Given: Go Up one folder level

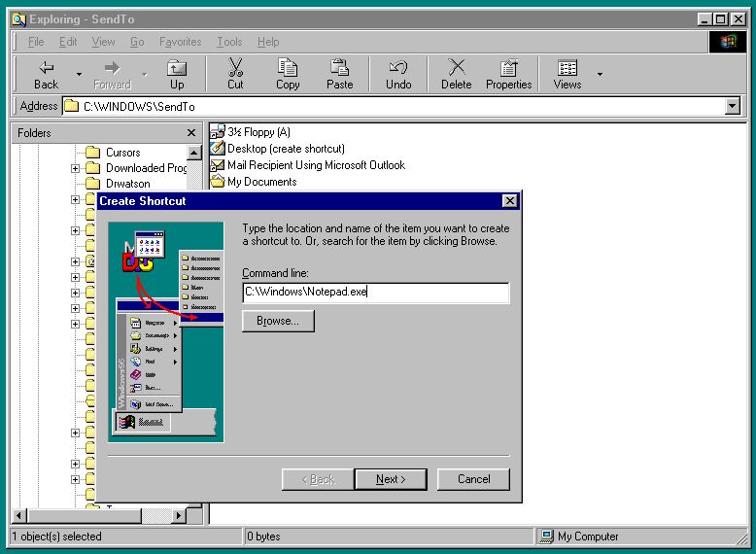Looking at the screenshot, I should click(177, 74).
